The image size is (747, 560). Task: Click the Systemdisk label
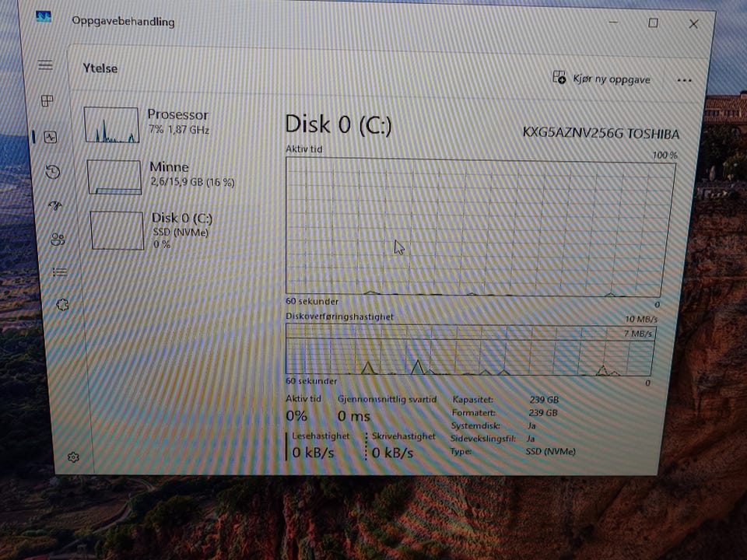pyautogui.click(x=475, y=425)
